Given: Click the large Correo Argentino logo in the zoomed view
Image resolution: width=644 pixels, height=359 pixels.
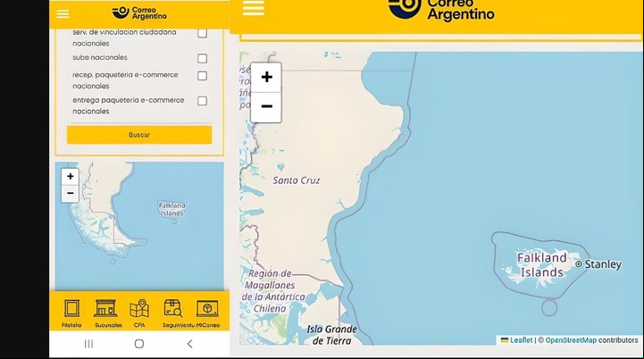Looking at the screenshot, I should click(441, 10).
